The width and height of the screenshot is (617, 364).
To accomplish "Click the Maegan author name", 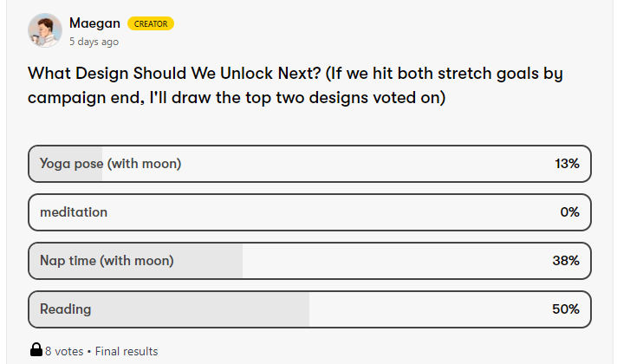I will coord(94,23).
